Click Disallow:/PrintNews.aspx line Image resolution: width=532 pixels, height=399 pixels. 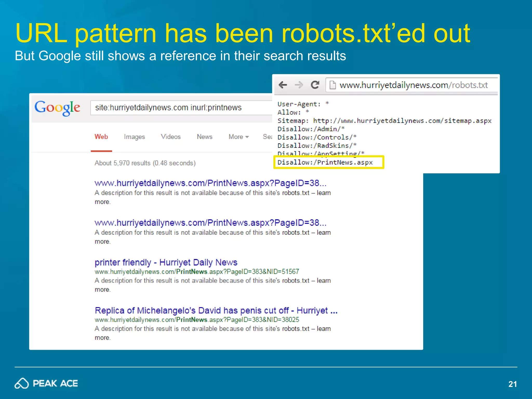coord(325,162)
